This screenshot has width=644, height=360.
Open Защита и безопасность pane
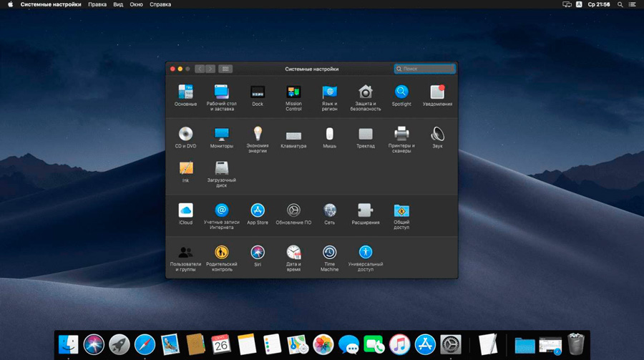[x=366, y=98]
